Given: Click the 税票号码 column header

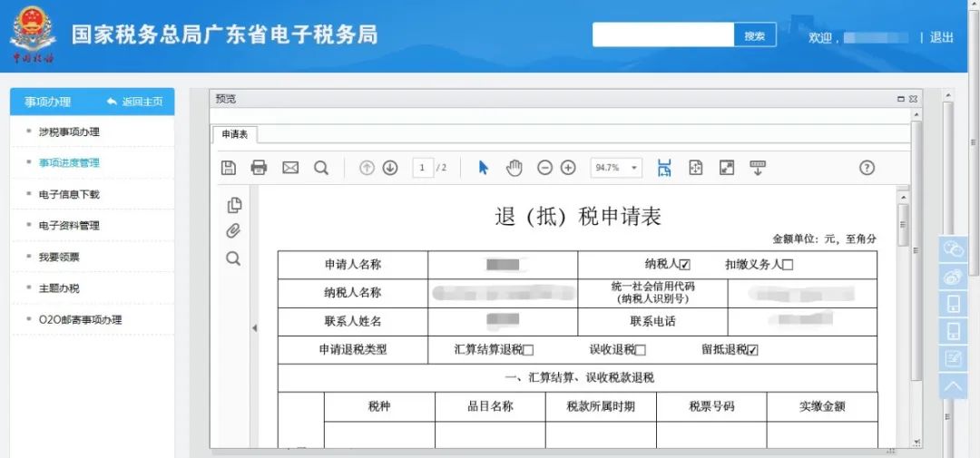Looking at the screenshot, I should click(711, 407).
